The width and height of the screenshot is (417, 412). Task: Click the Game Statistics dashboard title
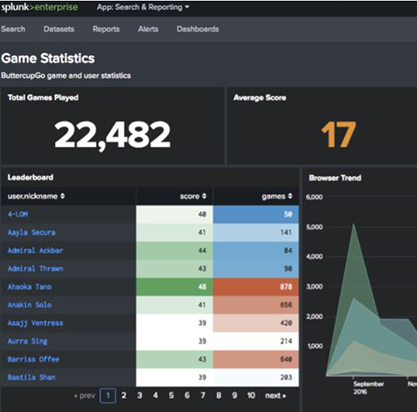pos(48,58)
